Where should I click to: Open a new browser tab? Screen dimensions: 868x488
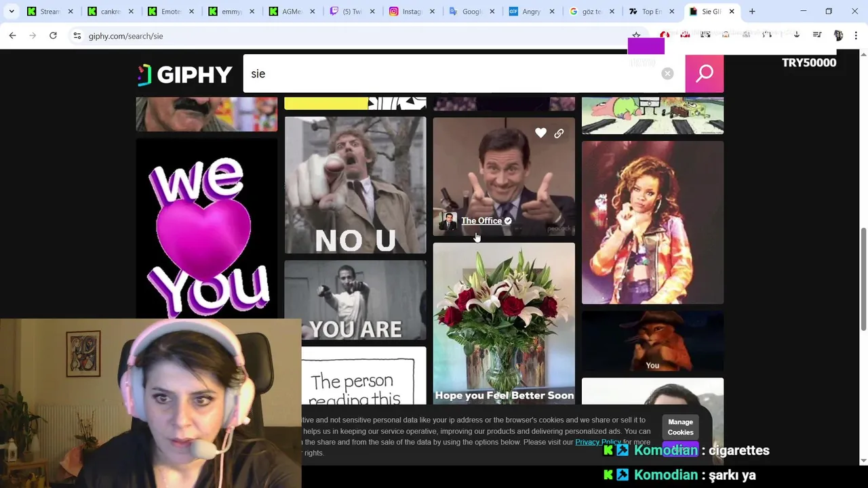(752, 12)
